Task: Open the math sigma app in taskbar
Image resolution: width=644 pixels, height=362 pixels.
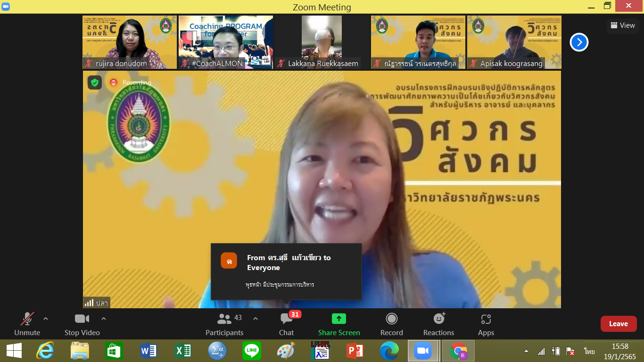Action: pos(217,351)
